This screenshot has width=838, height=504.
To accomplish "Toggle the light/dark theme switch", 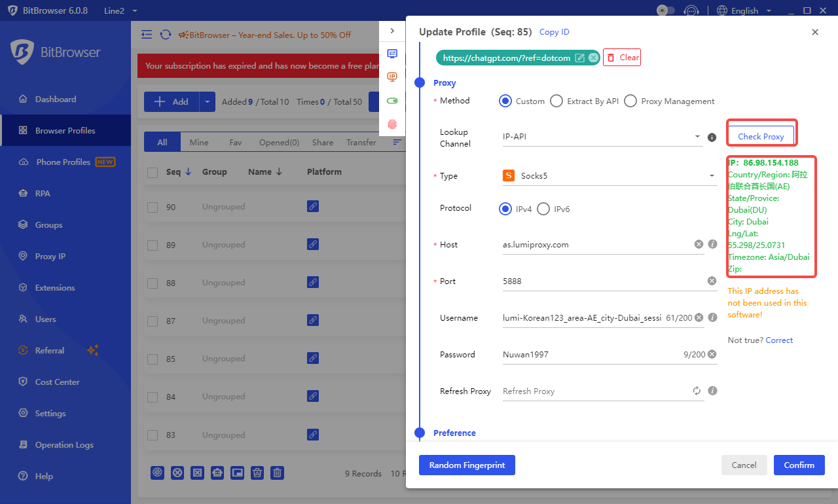I will point(666,10).
